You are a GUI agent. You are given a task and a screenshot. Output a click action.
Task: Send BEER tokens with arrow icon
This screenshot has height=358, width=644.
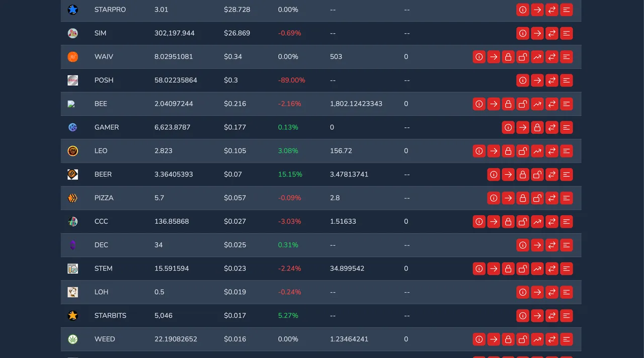[x=508, y=174]
